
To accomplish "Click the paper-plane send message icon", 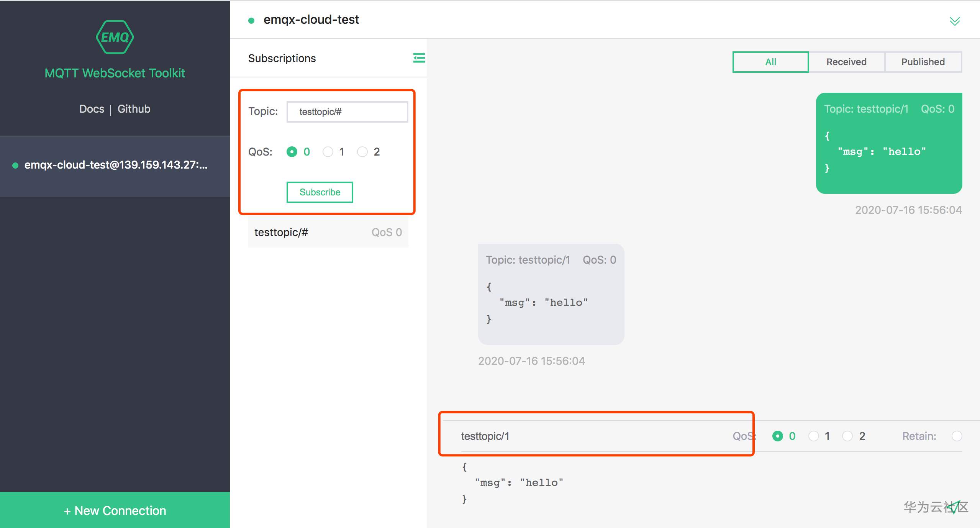I will [x=954, y=507].
